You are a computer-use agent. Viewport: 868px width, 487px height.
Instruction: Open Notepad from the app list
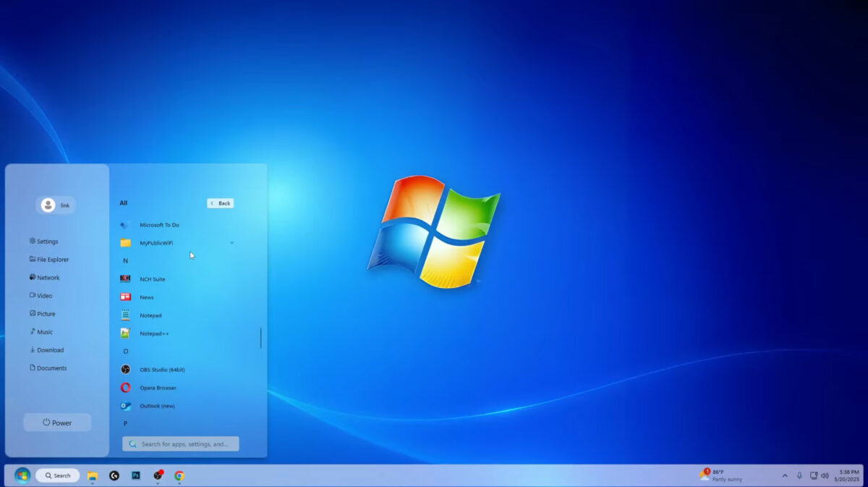point(151,315)
